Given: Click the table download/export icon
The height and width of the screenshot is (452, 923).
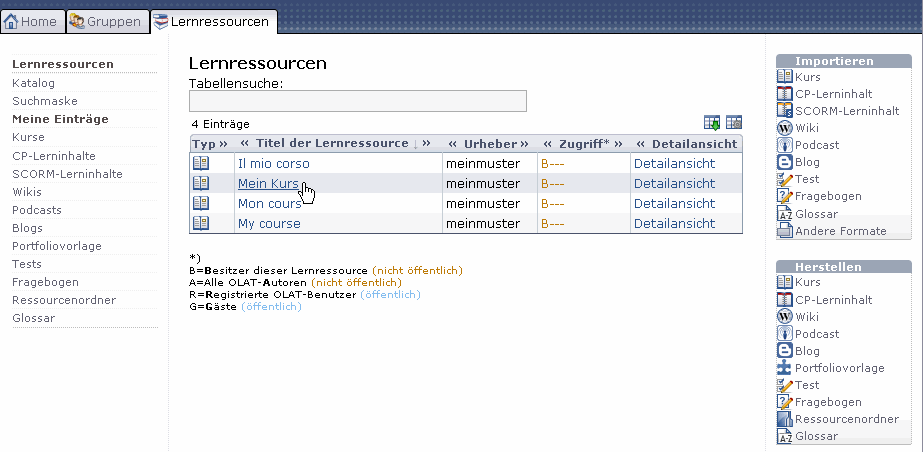Looking at the screenshot, I should coord(712,123).
